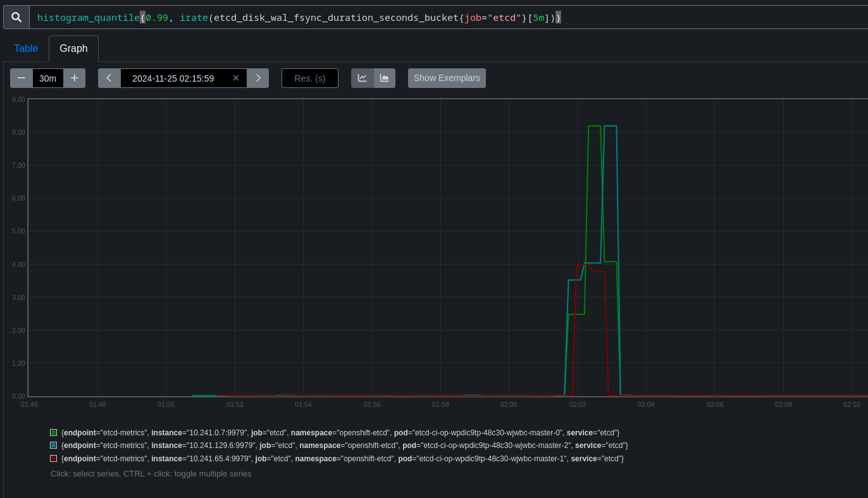Increase the time range with plus button
Image resolution: width=868 pixels, height=498 pixels.
click(x=74, y=78)
